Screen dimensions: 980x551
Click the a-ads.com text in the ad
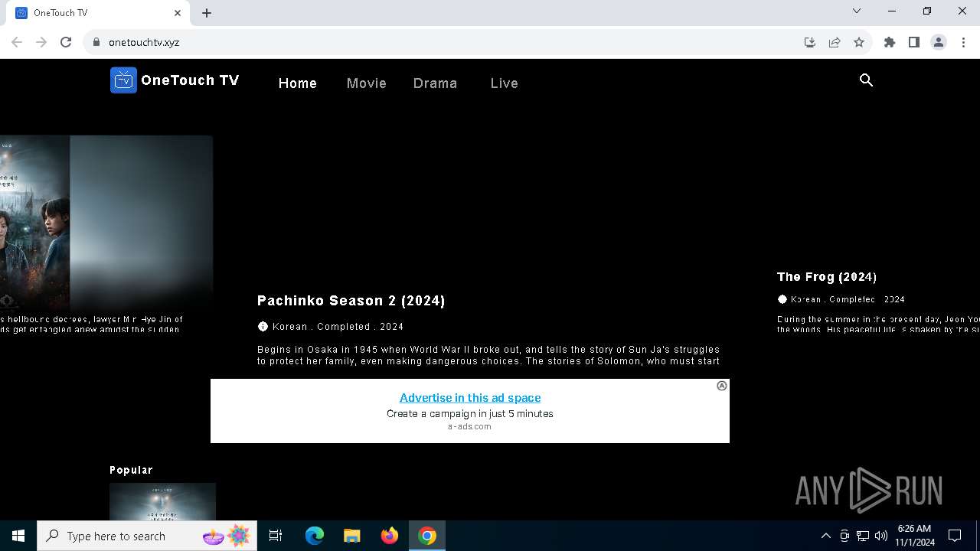click(469, 427)
